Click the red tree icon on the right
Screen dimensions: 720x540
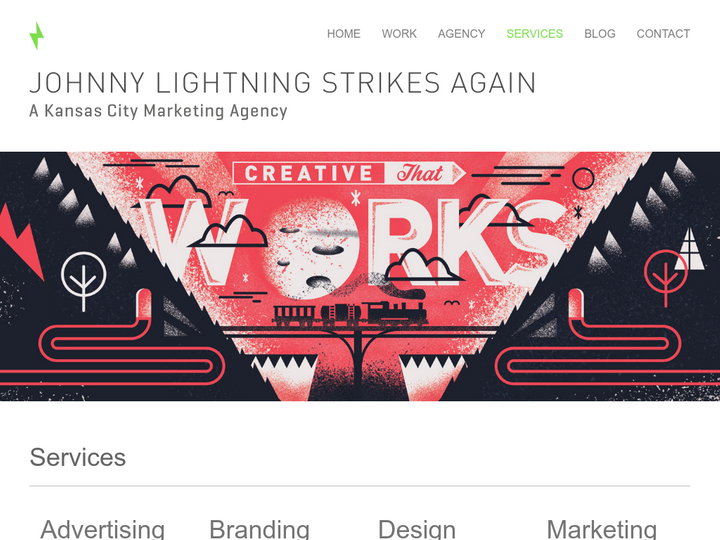pyautogui.click(x=666, y=277)
